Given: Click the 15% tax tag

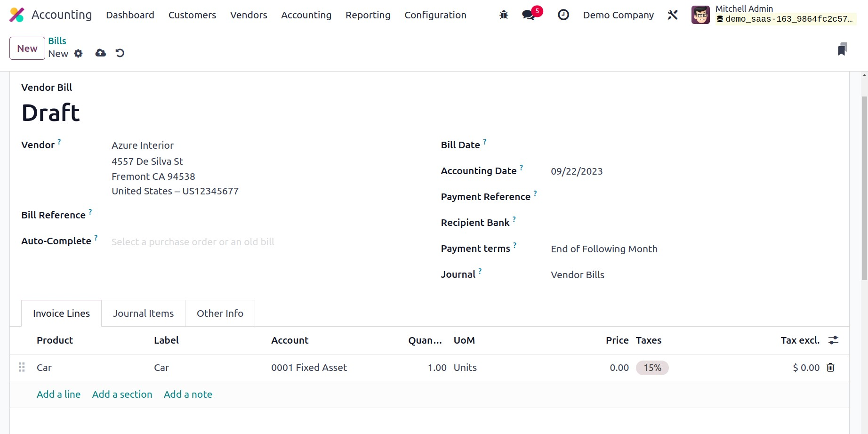Looking at the screenshot, I should point(652,368).
